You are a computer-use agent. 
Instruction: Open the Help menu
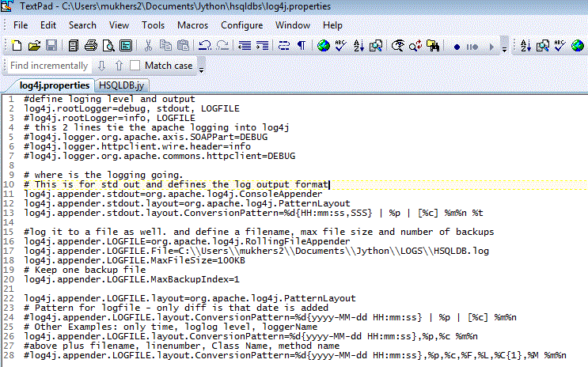tap(332, 25)
